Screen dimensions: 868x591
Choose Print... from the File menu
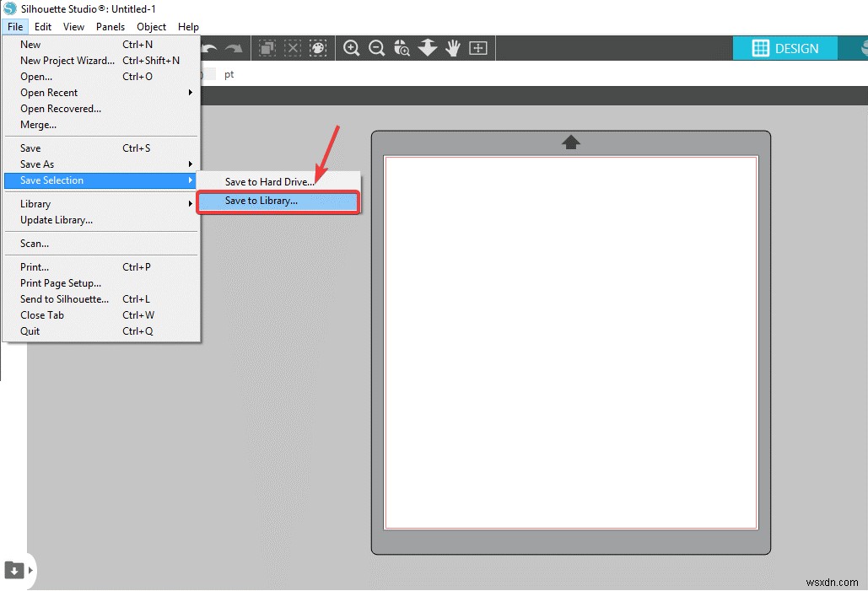point(102,266)
